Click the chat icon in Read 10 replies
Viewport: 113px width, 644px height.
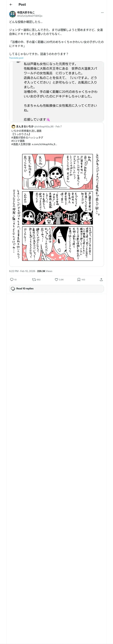click(13, 289)
